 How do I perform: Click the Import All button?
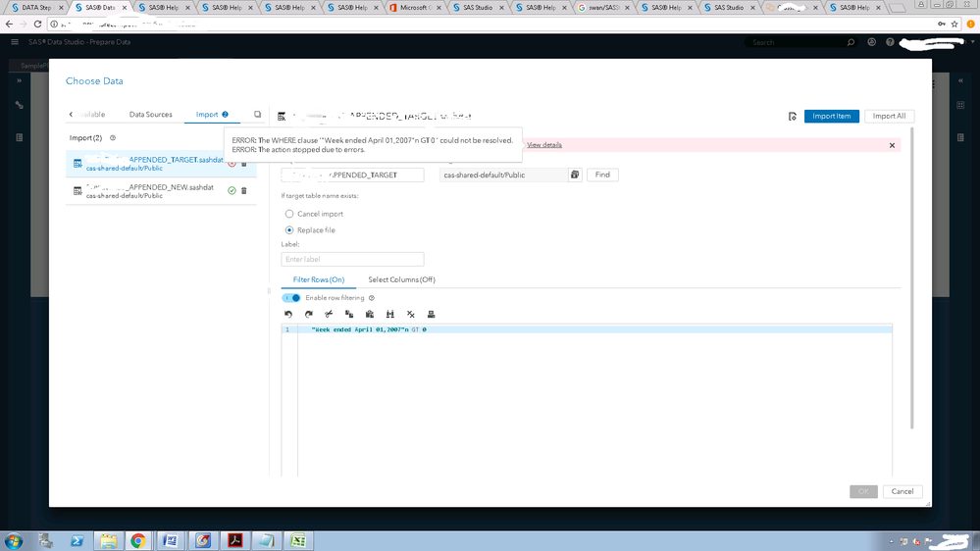(889, 117)
